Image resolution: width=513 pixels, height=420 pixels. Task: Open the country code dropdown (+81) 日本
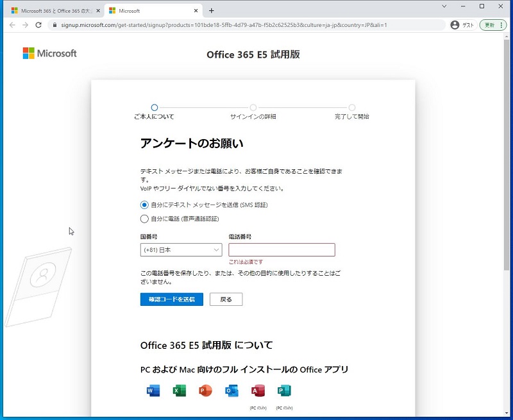(x=181, y=250)
